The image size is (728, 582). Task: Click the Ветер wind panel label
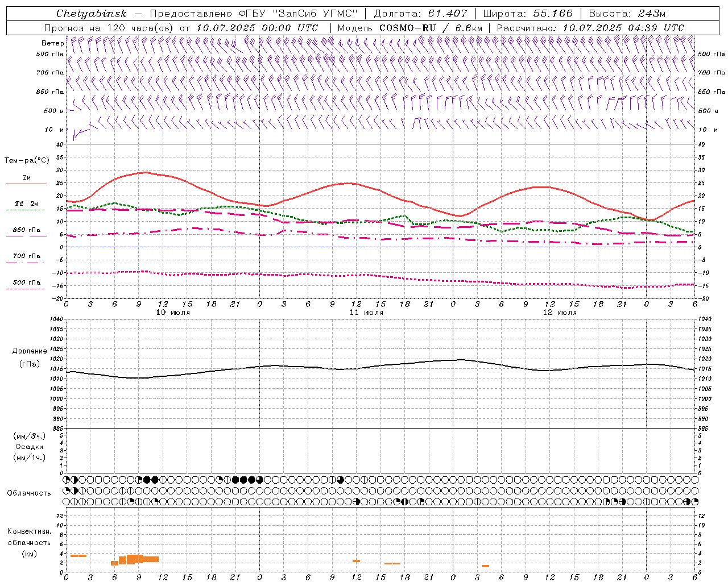[52, 43]
